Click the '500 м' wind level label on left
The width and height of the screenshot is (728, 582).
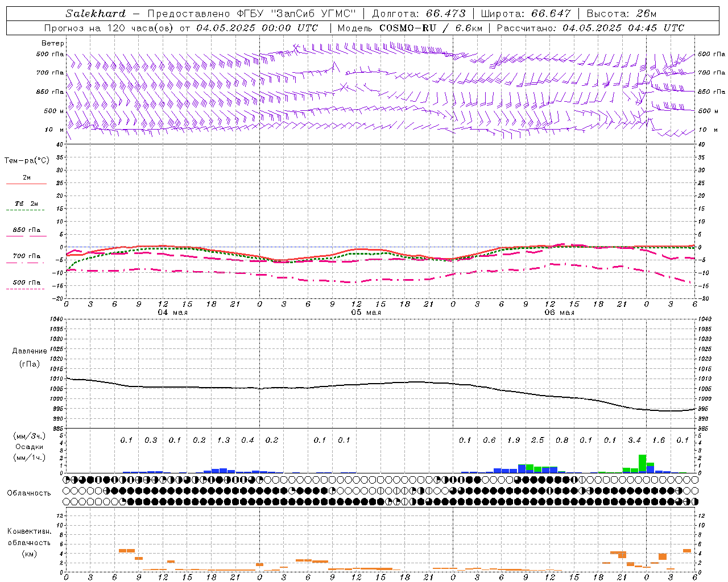53,111
